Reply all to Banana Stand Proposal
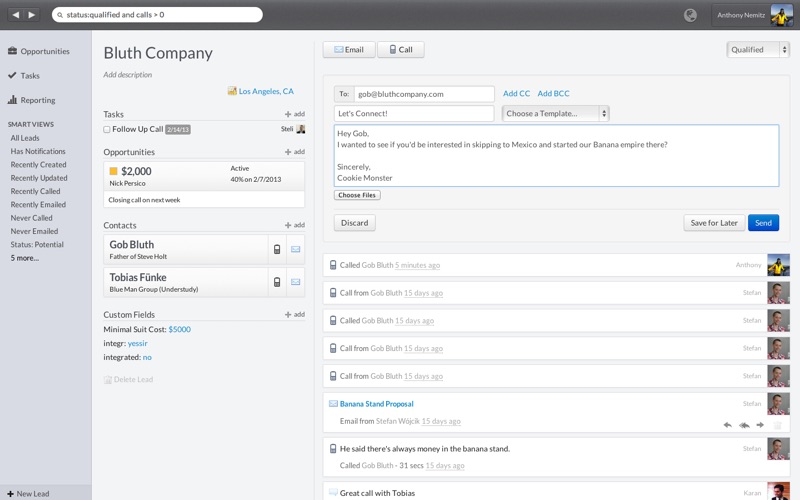Screen dimensions: 800x500 [744, 425]
